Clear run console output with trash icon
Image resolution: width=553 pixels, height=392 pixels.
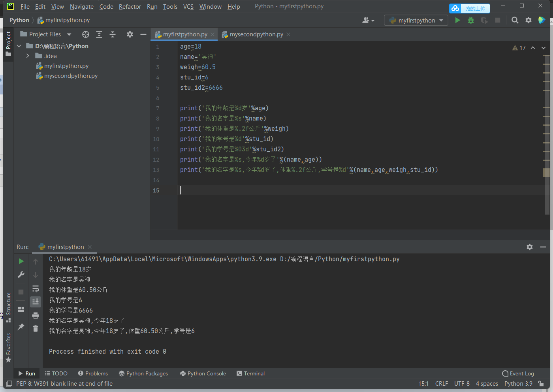pyautogui.click(x=36, y=329)
